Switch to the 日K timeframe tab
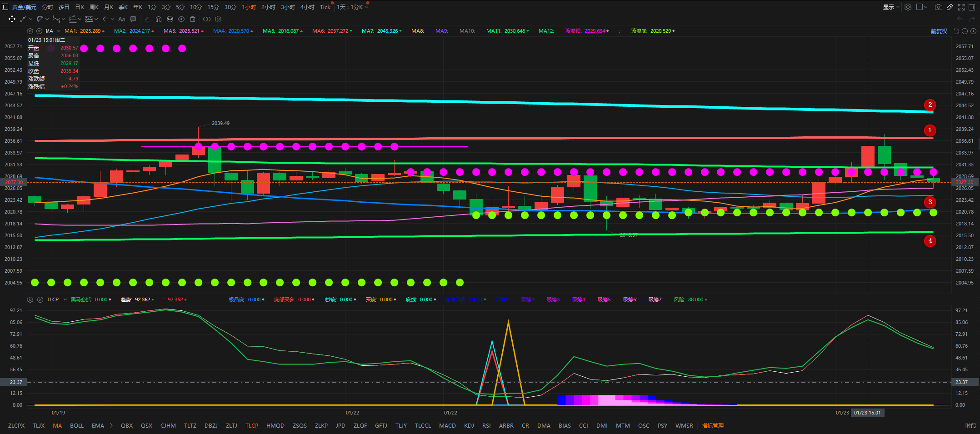The width and height of the screenshot is (980, 434). tap(80, 7)
